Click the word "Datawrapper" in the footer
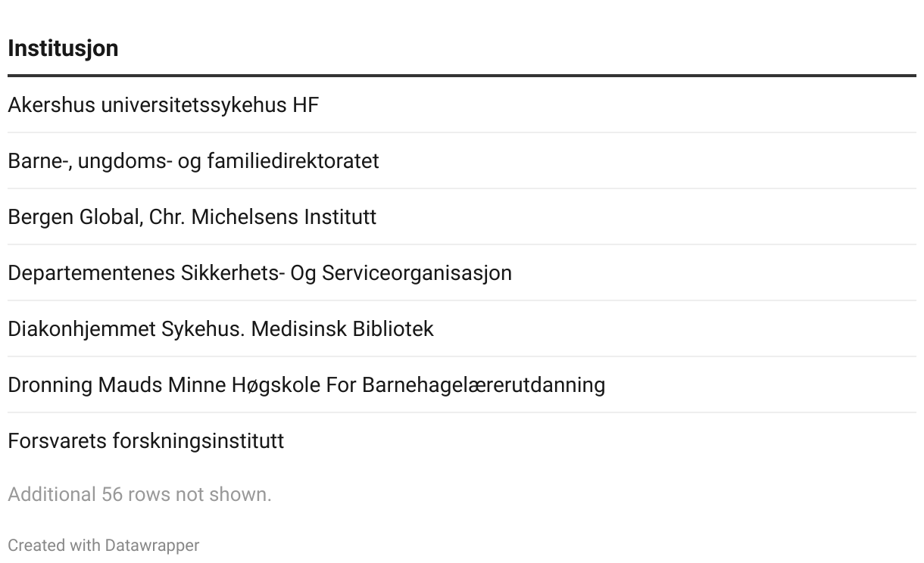 click(x=152, y=546)
